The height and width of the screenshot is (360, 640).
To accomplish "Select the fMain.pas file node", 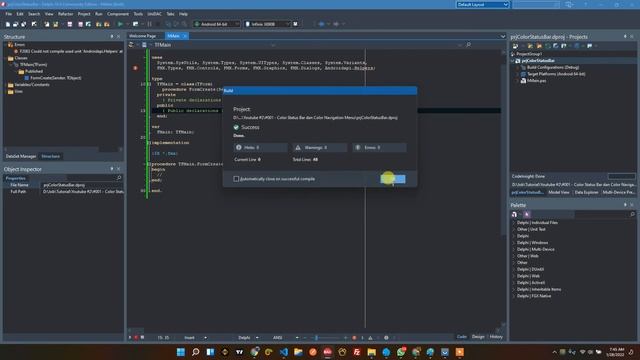I will click(x=536, y=81).
